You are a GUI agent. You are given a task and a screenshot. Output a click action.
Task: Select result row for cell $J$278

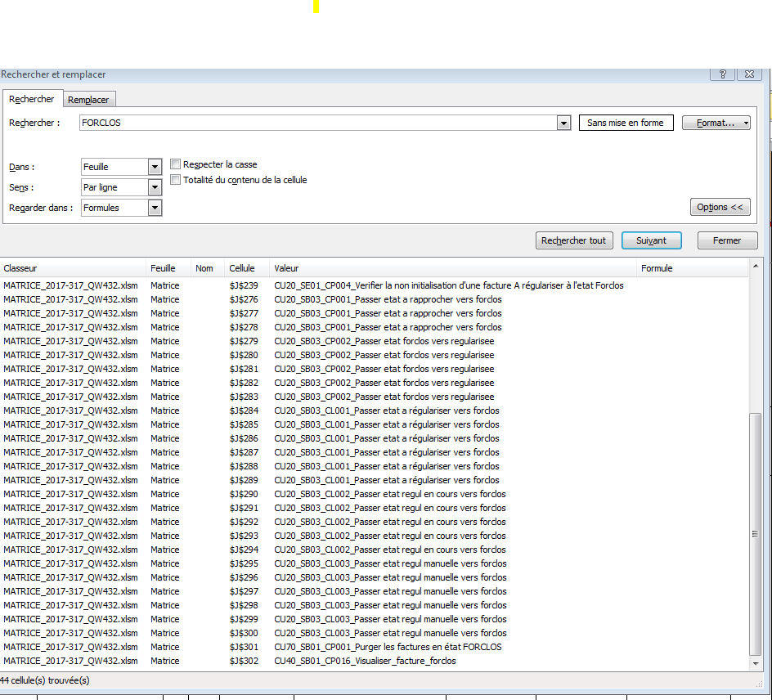(x=375, y=327)
